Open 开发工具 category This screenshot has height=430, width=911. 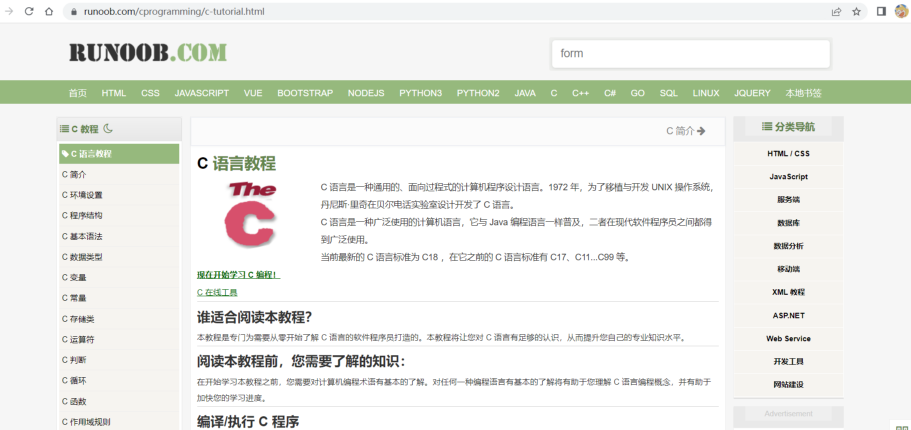pyautogui.click(x=788, y=361)
